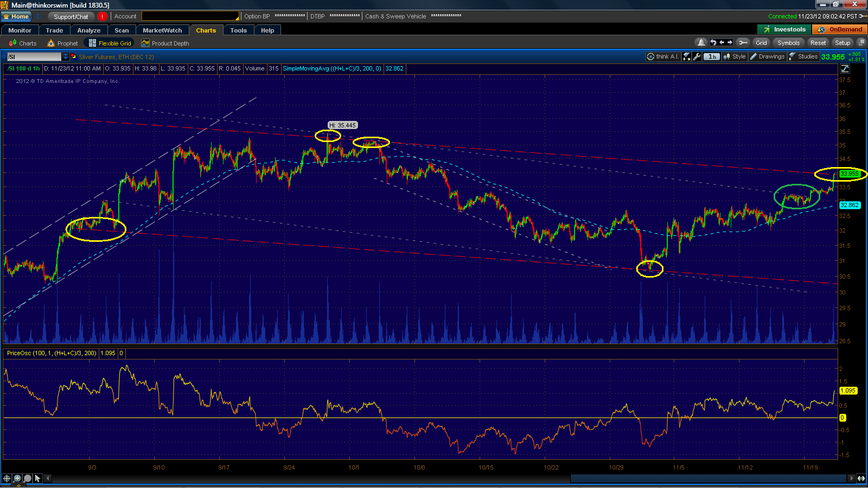Click the Connected status text
Viewport: 868px width, 488px height.
tap(782, 16)
